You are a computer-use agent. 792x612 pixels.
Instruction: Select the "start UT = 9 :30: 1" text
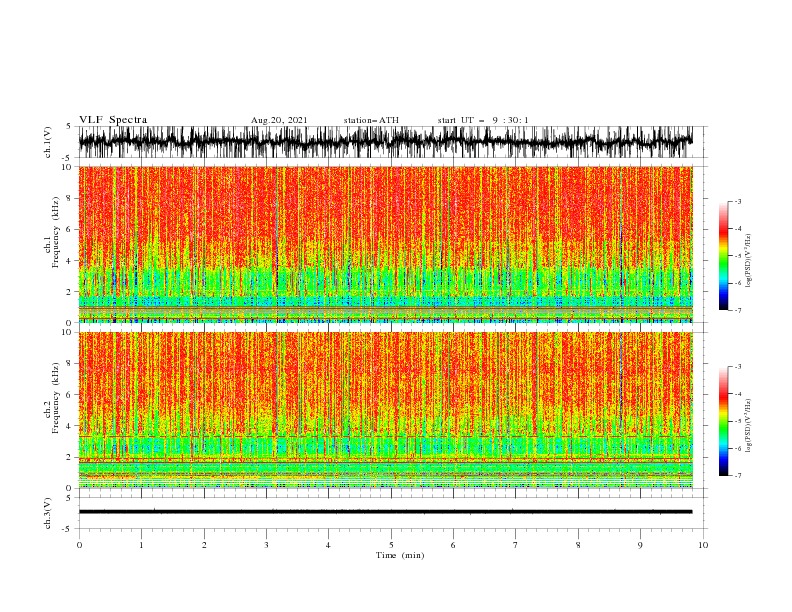click(483, 120)
